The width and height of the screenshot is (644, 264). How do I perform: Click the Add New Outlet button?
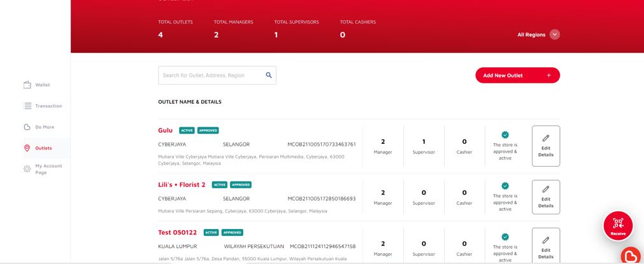[517, 76]
